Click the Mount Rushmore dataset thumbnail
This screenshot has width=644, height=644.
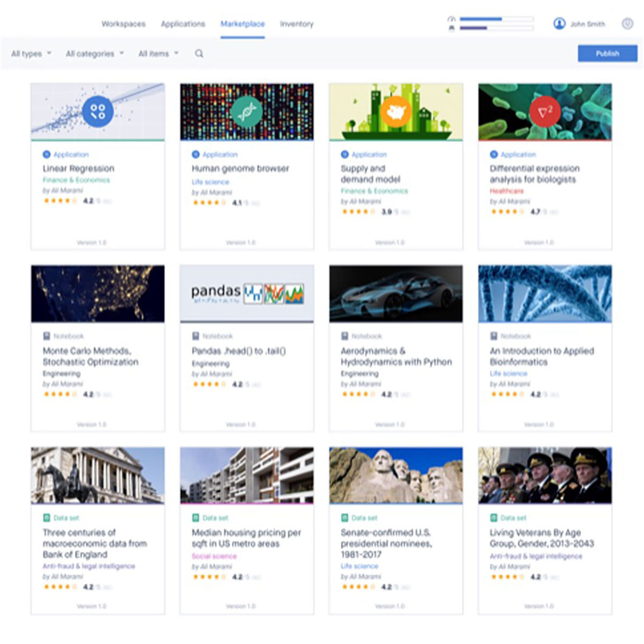pos(396,475)
